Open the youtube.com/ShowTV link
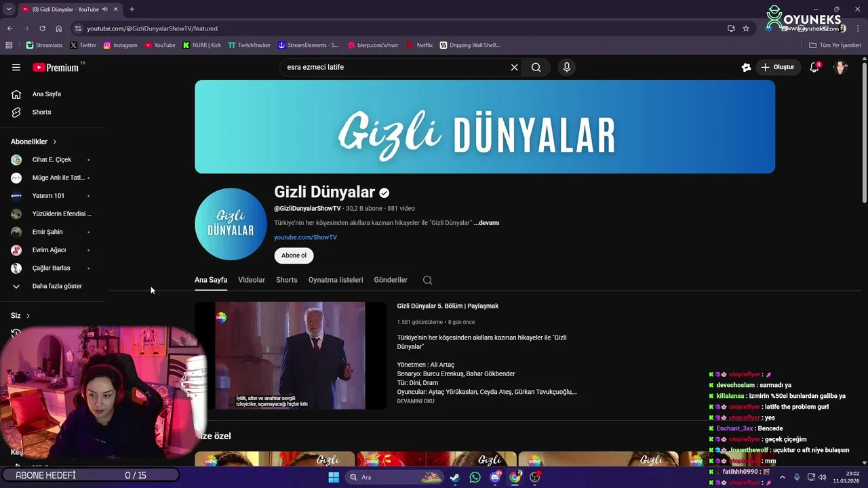The height and width of the screenshot is (488, 868). pyautogui.click(x=305, y=237)
